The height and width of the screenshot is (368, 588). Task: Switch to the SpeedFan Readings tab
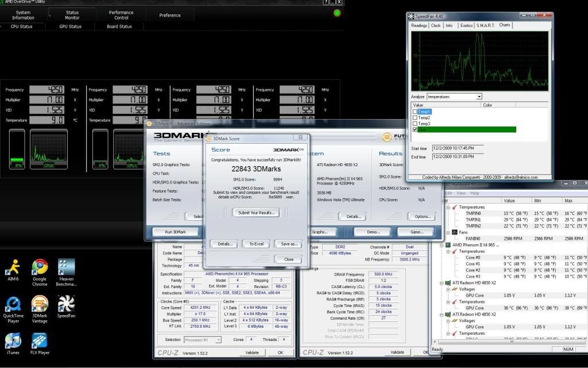point(419,25)
